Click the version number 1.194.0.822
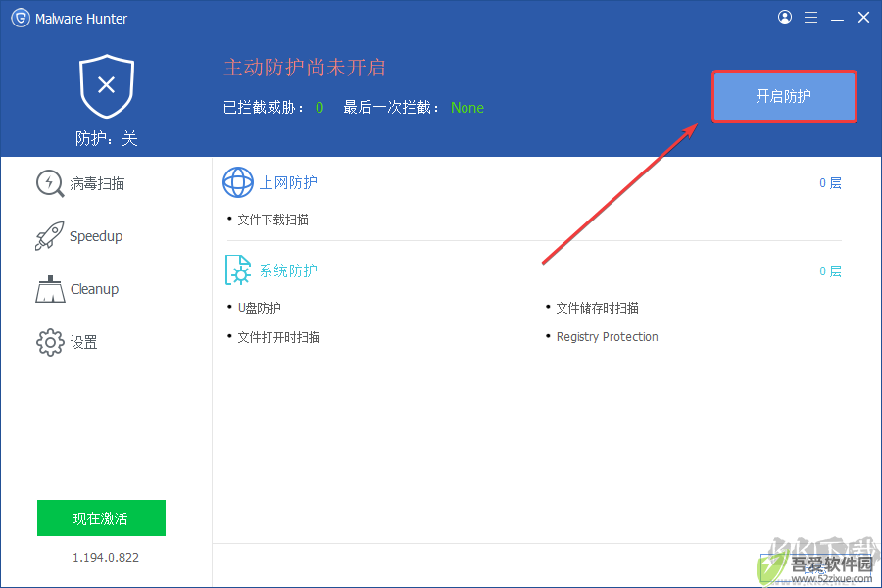882x588 pixels. [106, 557]
